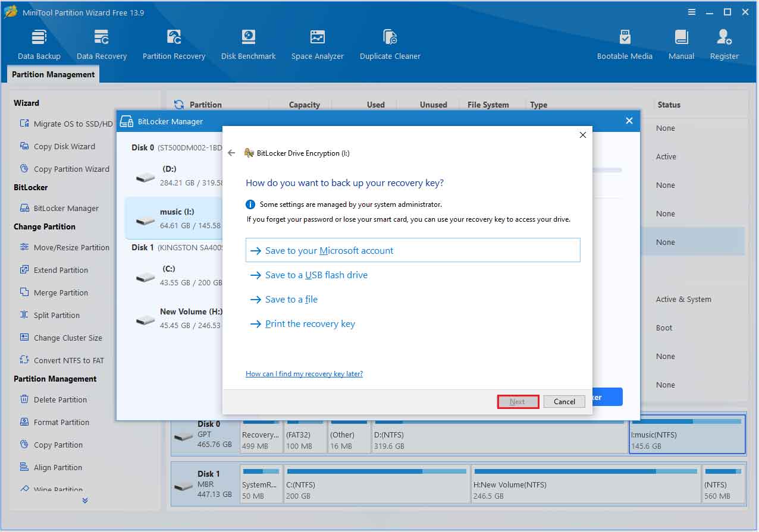
Task: Close the BitLocker Manager window
Action: point(629,121)
